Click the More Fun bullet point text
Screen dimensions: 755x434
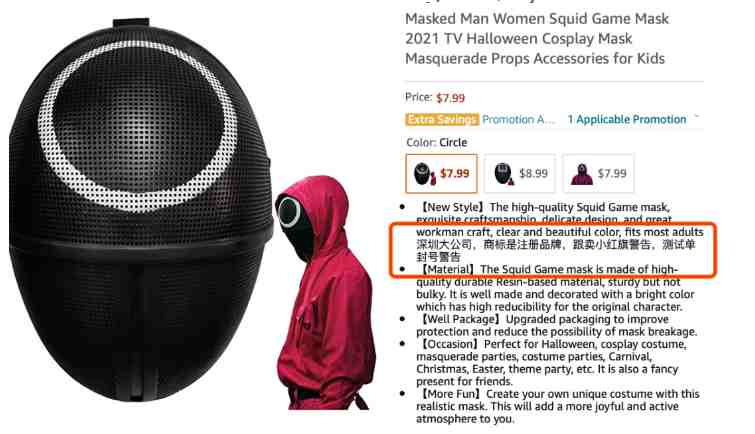(558, 406)
